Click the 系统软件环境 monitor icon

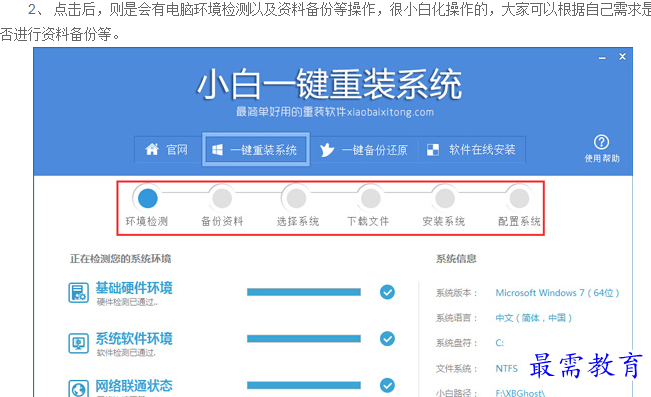coord(78,343)
